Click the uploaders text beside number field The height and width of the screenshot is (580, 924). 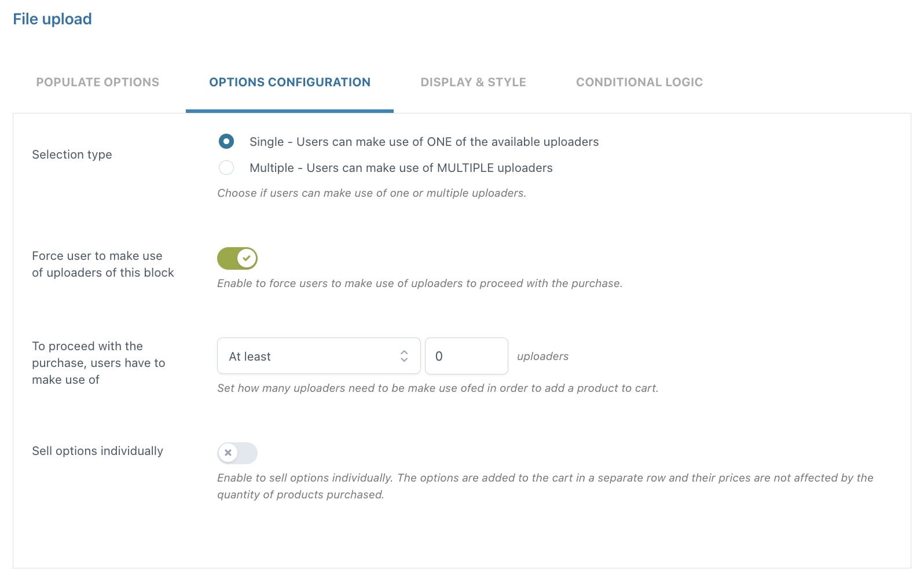coord(542,357)
